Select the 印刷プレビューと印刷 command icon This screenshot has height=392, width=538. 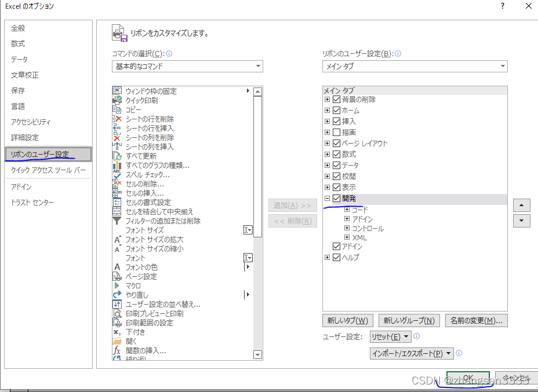[117, 313]
